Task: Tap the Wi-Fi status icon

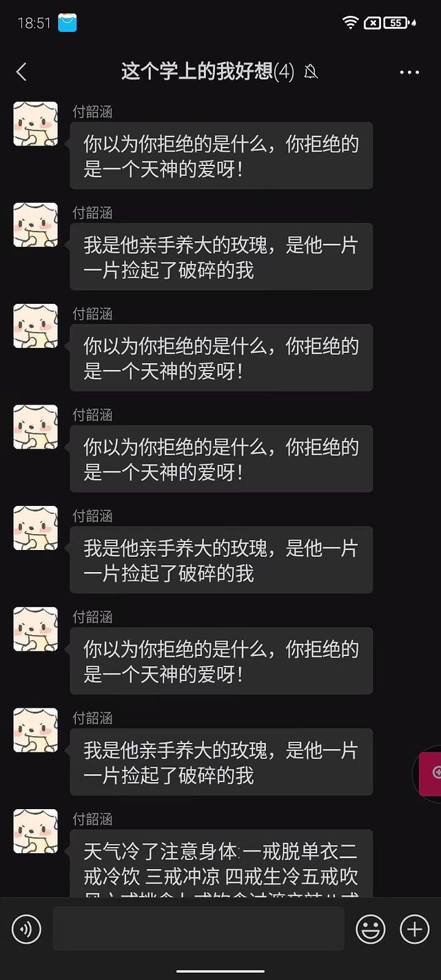Action: click(x=350, y=23)
